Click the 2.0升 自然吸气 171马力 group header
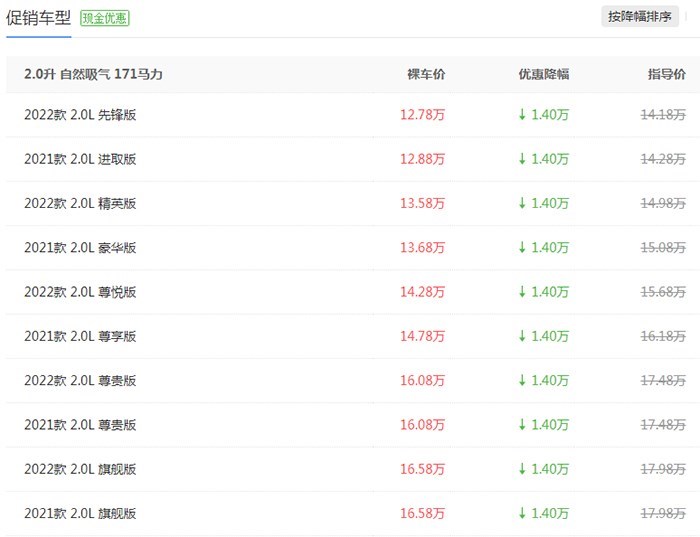The image size is (700, 537). (93, 74)
